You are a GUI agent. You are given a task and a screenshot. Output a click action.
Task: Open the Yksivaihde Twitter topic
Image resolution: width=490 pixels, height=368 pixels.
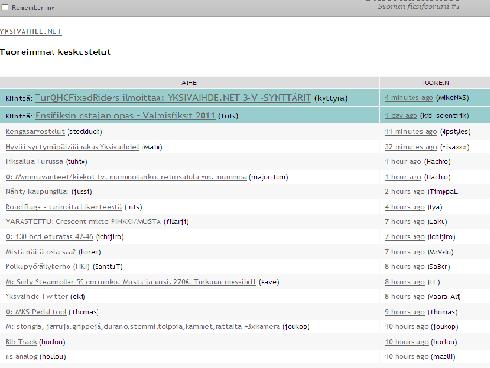tap(37, 297)
